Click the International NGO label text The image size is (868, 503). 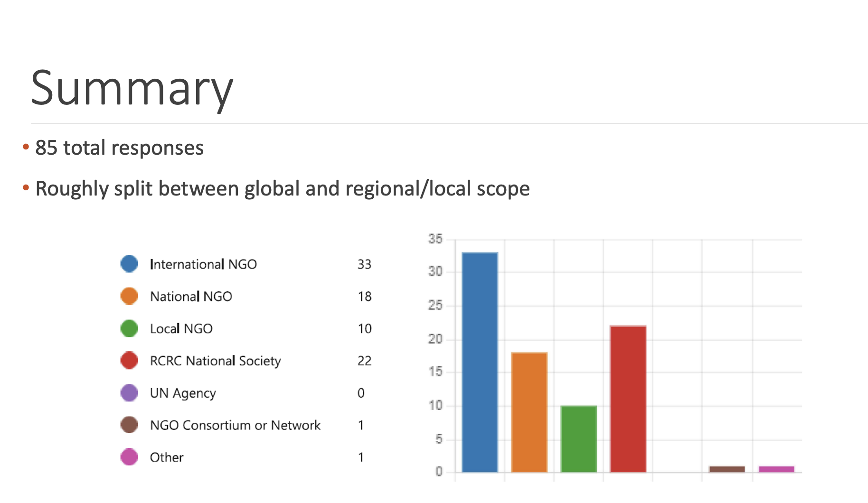[x=203, y=264]
